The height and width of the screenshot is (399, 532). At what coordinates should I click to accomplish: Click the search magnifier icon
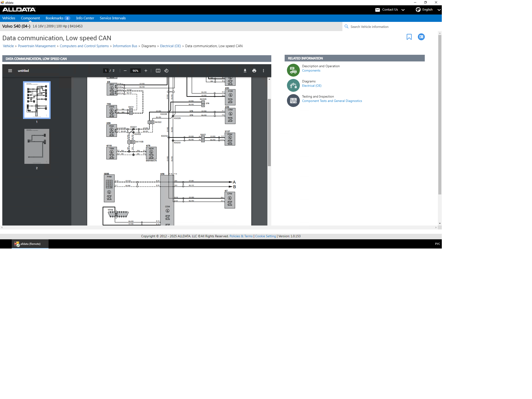coord(346,26)
